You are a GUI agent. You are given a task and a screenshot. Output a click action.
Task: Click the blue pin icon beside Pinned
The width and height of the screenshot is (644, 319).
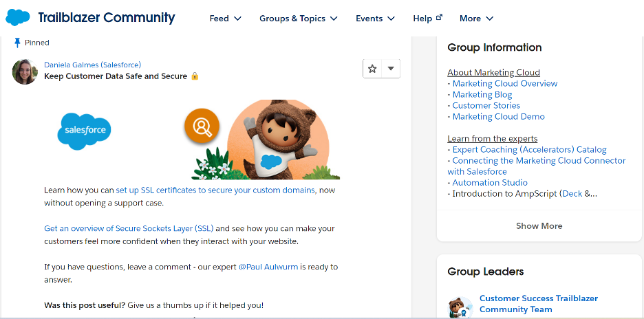(x=17, y=43)
